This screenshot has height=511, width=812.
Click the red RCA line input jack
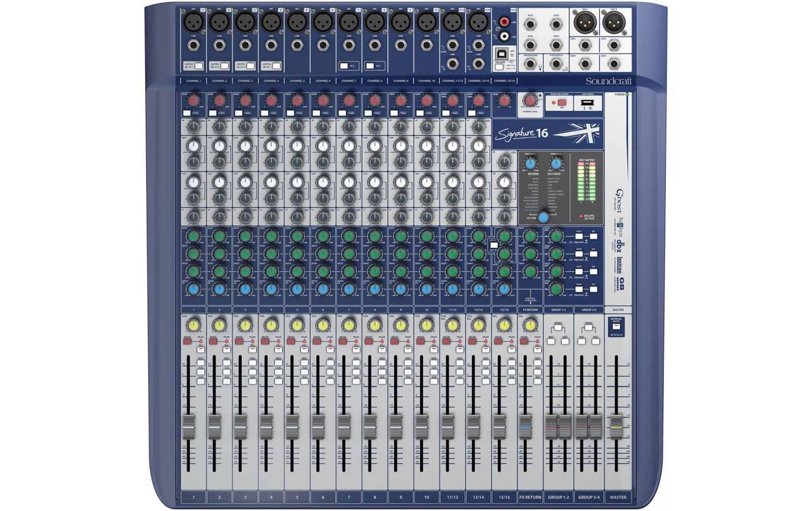[504, 22]
